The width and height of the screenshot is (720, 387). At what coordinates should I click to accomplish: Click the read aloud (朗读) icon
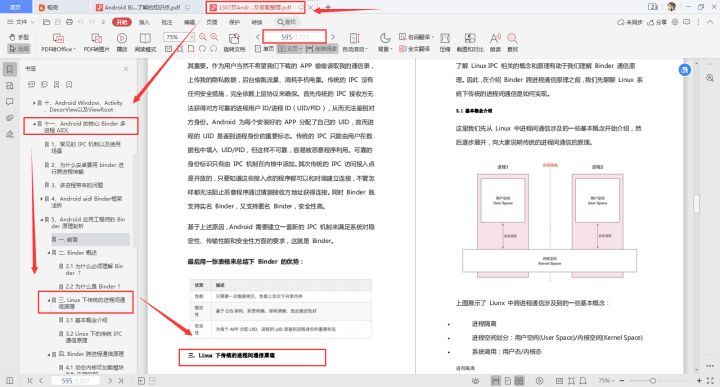tap(495, 42)
